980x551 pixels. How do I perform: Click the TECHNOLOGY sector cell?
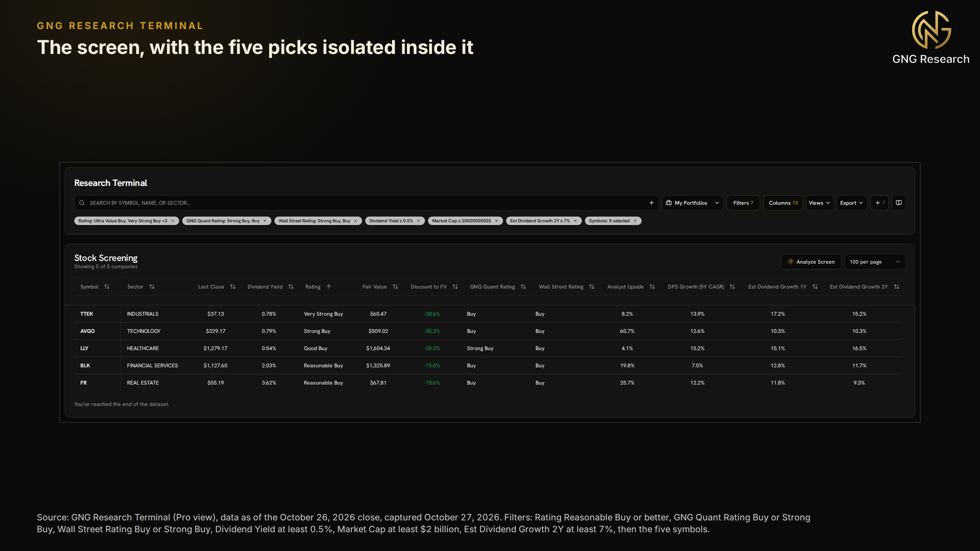tap(144, 331)
